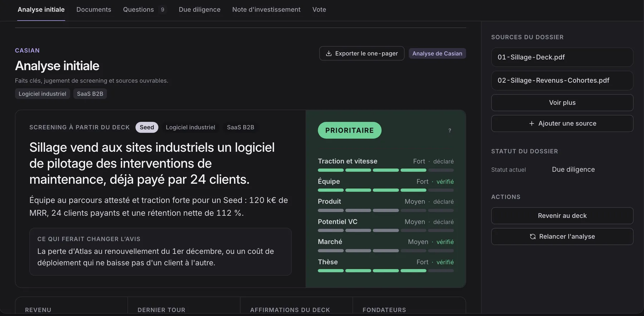Viewport: 644px width, 316px height.
Task: Click the déclaré label for Traction et vitesse
Action: [443, 161]
